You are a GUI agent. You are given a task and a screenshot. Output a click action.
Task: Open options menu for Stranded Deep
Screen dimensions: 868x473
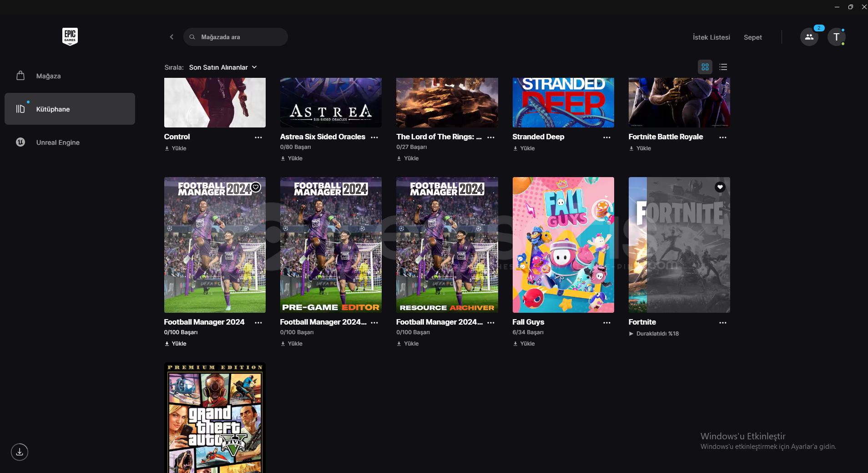607,137
